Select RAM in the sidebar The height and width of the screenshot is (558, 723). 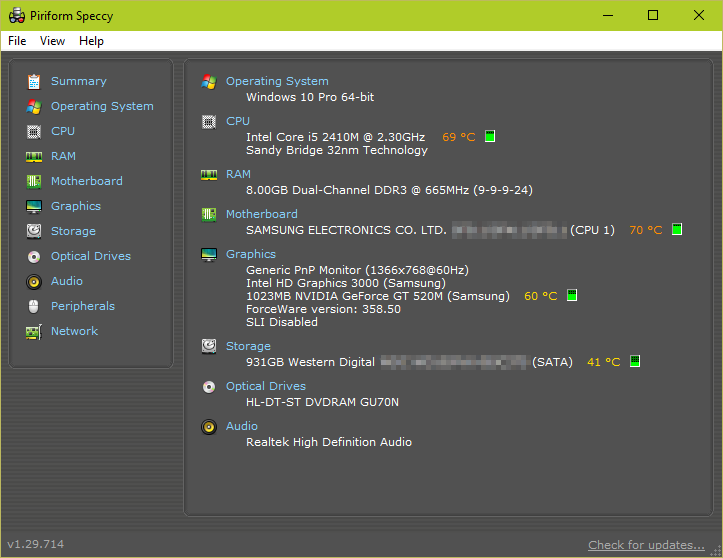tap(63, 156)
